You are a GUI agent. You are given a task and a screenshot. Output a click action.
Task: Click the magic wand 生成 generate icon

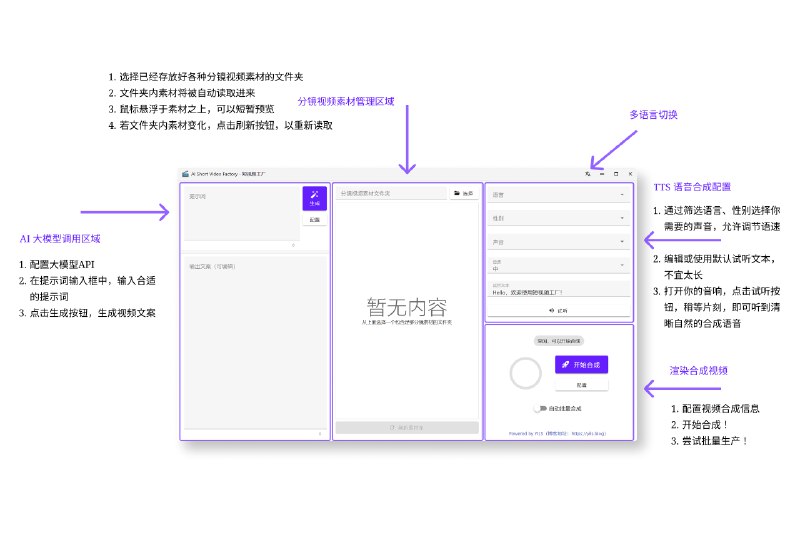tap(314, 194)
